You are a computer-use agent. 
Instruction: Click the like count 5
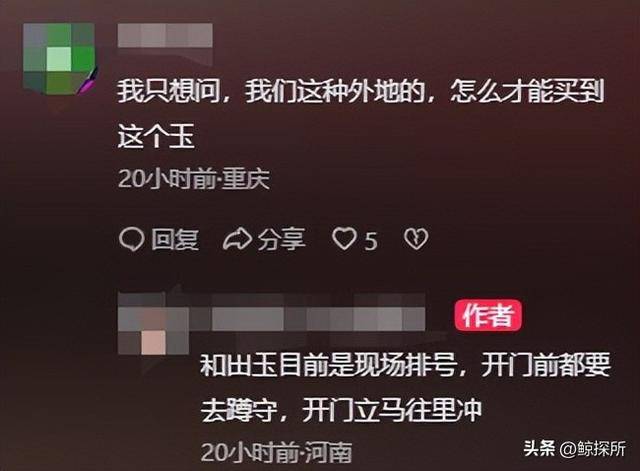371,241
